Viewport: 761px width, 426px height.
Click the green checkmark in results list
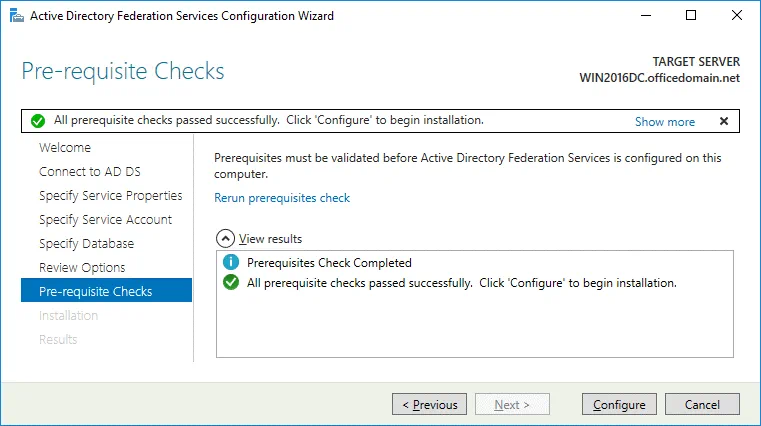tap(231, 283)
